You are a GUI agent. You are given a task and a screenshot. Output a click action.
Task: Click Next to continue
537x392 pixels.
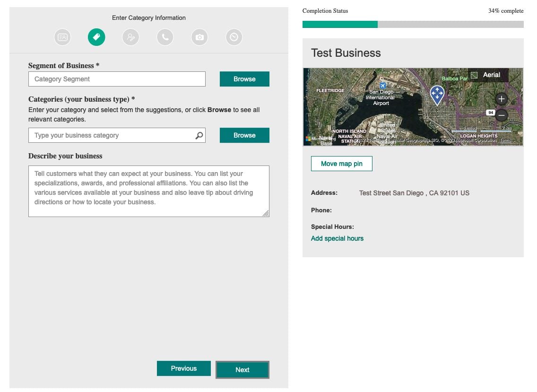click(242, 370)
